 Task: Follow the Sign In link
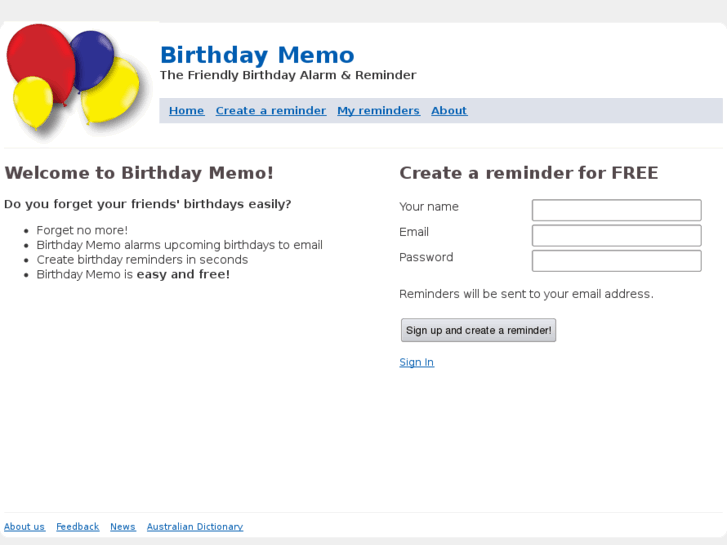416,362
